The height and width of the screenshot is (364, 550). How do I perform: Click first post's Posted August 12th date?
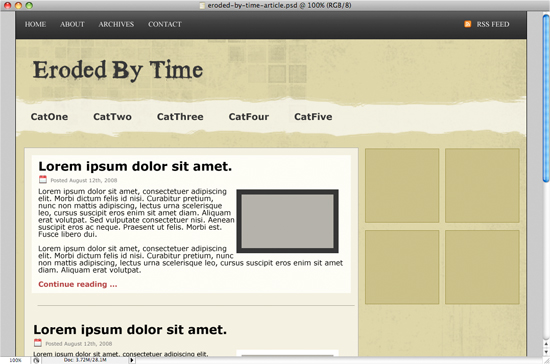pos(84,180)
